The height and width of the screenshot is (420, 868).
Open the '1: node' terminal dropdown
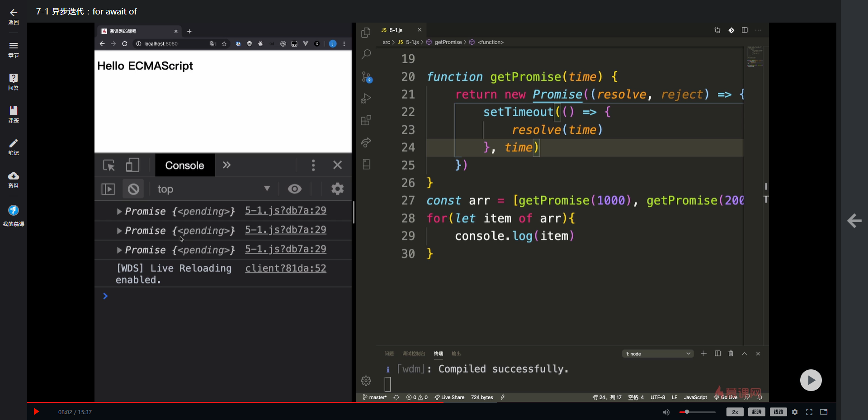(x=658, y=354)
